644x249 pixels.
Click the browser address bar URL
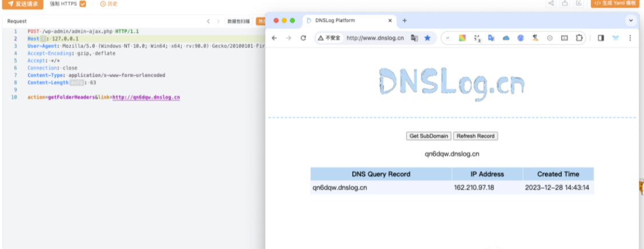(x=375, y=38)
